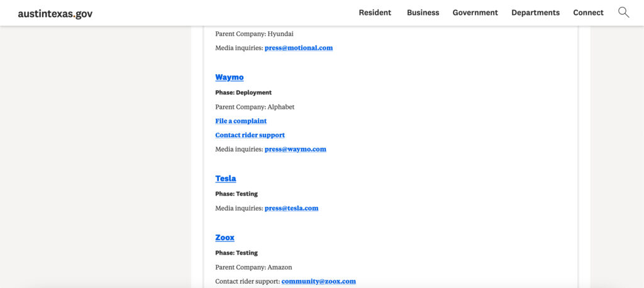Open the Zoox heading link
Viewport: 644px width, 288px height.
tap(225, 238)
